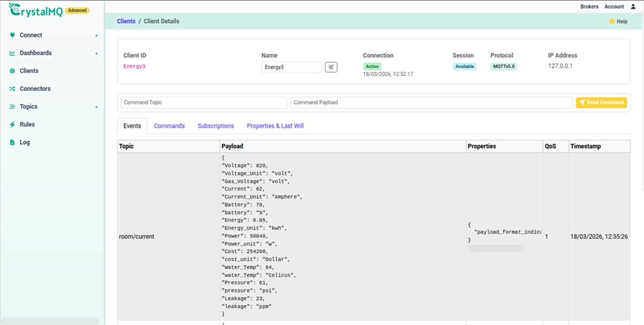Image resolution: width=644 pixels, height=325 pixels.
Task: Open the Account link
Action: coord(614,6)
